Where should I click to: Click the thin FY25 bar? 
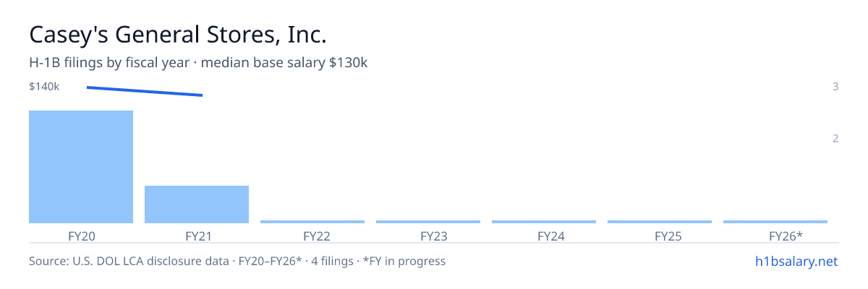660,222
